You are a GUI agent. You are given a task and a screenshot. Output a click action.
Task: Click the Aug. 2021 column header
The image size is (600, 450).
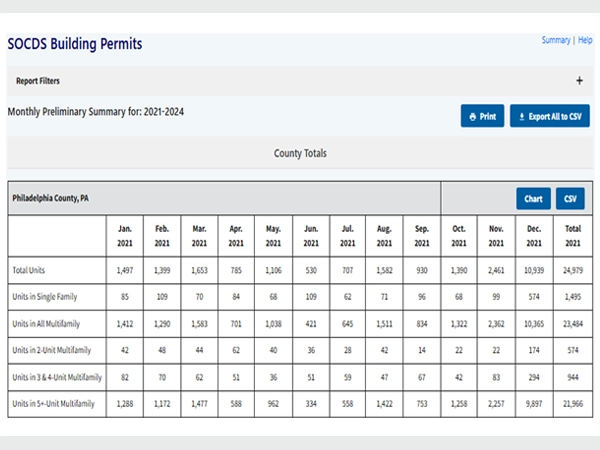[x=384, y=236]
